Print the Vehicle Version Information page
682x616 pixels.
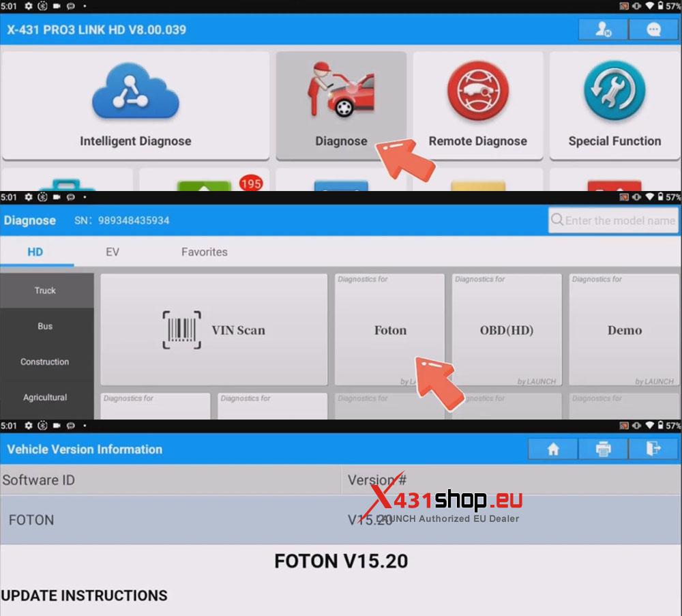pyautogui.click(x=603, y=448)
